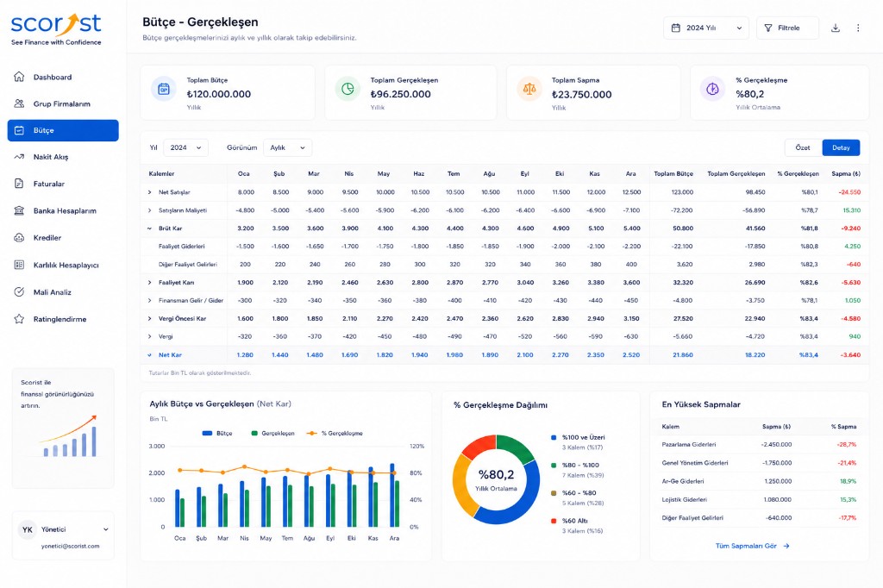Open the three-dot more options menu
Viewport: 883px width, 588px height.
click(x=858, y=28)
